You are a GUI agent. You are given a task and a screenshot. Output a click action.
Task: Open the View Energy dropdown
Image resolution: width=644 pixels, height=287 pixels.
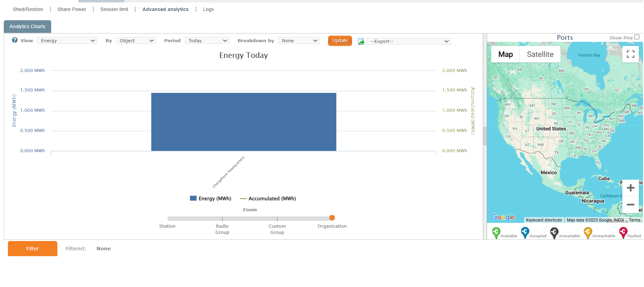[67, 41]
